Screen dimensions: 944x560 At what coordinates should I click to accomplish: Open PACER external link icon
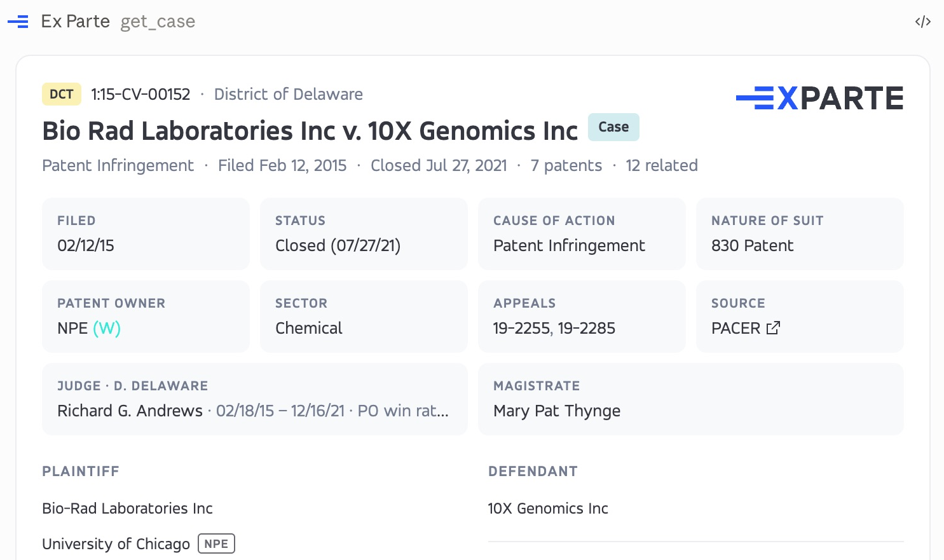click(x=773, y=328)
